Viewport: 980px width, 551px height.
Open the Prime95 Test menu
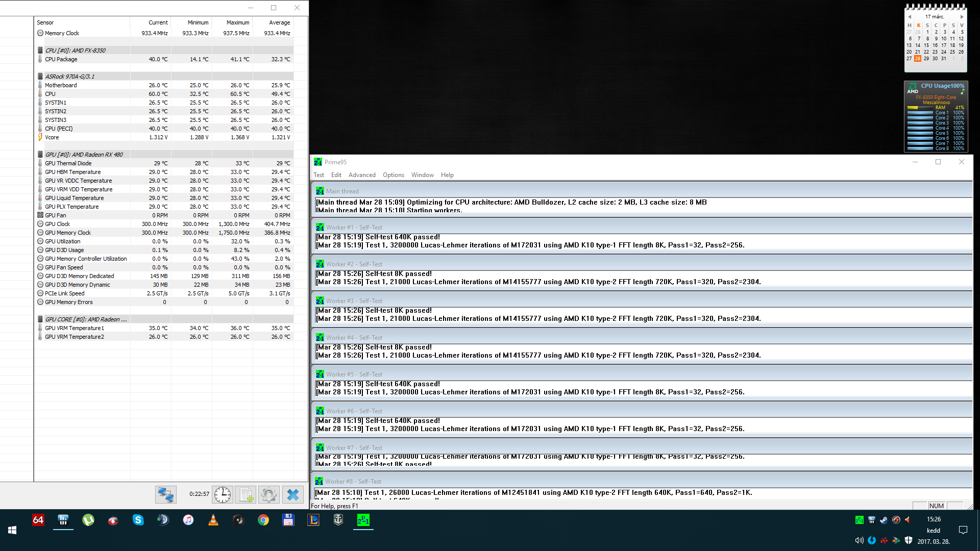point(318,175)
